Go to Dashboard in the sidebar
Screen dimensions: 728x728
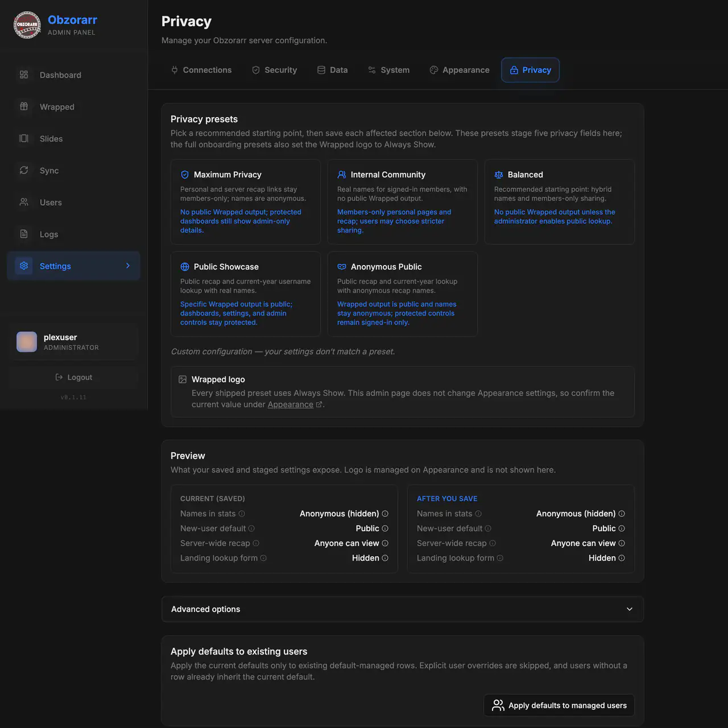[x=73, y=75]
